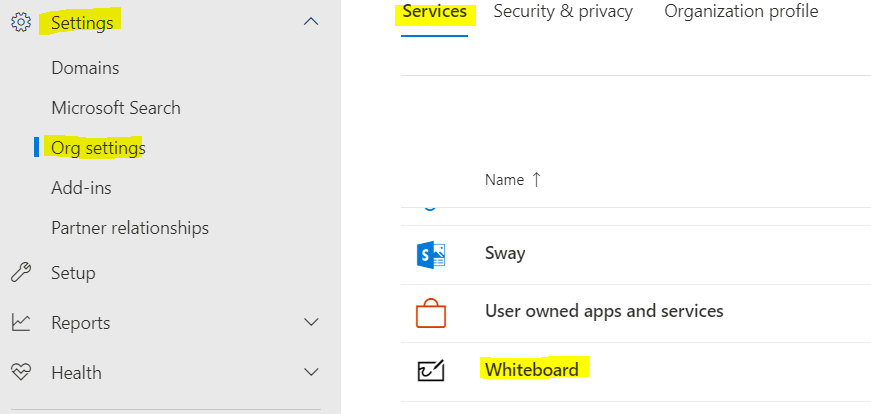Image resolution: width=871 pixels, height=414 pixels.
Task: Open Microsoft Search settings
Action: click(x=116, y=108)
